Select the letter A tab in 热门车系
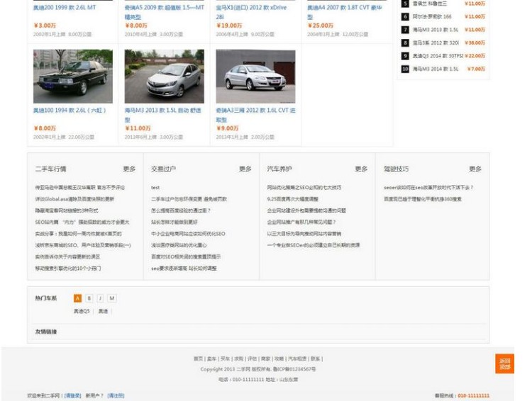Image resolution: width=532 pixels, height=401 pixels. 78,298
